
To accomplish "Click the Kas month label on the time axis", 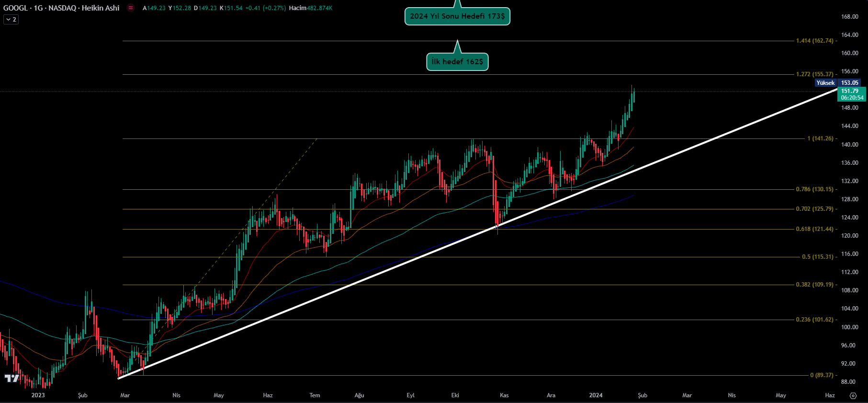I will [504, 395].
